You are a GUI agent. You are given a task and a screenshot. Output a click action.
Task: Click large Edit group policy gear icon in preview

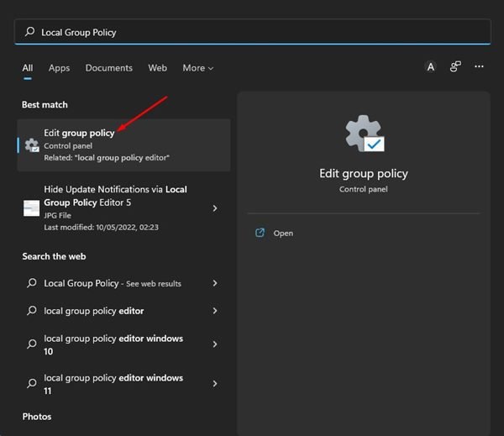(x=365, y=134)
